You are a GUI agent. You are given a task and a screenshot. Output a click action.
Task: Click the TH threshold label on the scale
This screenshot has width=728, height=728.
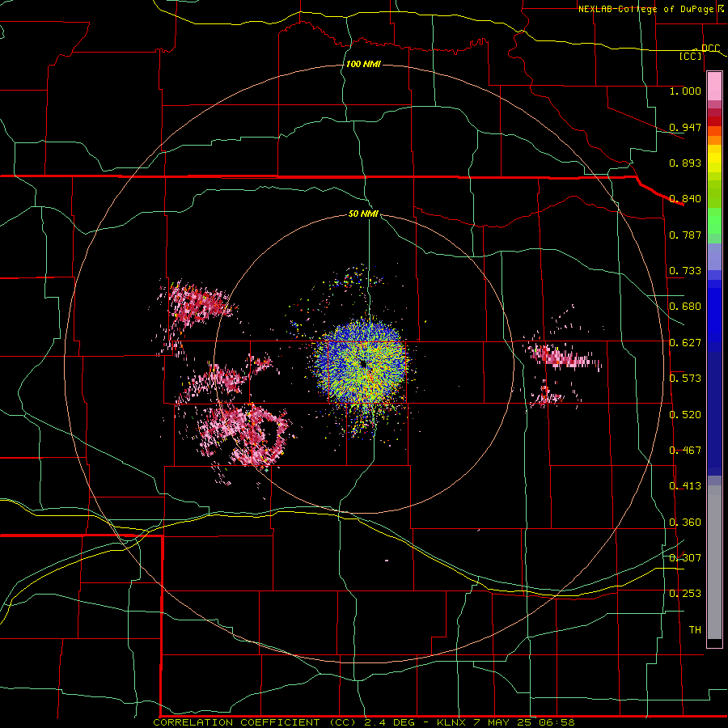(x=695, y=630)
